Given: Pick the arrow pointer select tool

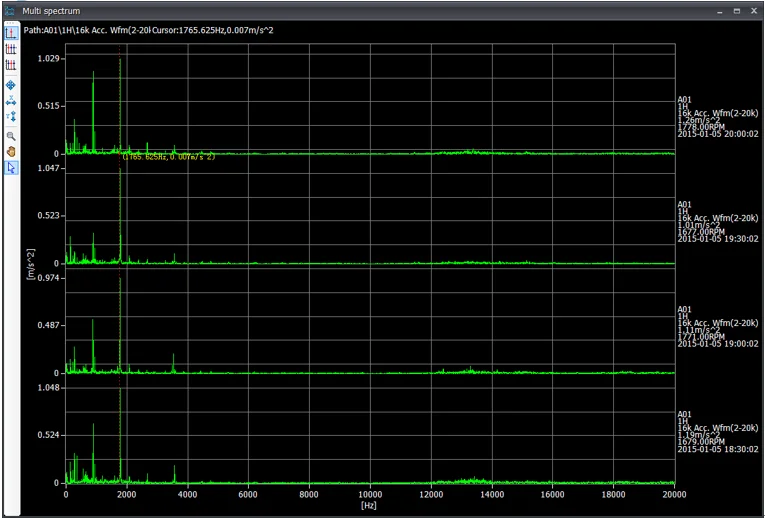Looking at the screenshot, I should [11, 168].
